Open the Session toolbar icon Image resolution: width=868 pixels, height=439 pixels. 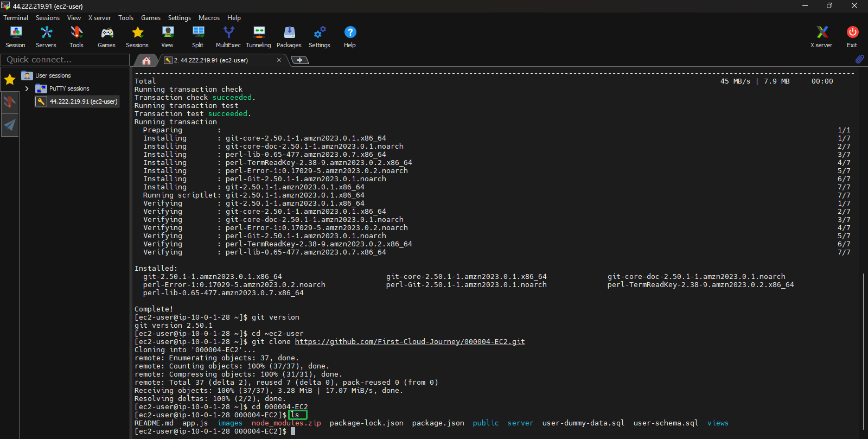(15, 37)
